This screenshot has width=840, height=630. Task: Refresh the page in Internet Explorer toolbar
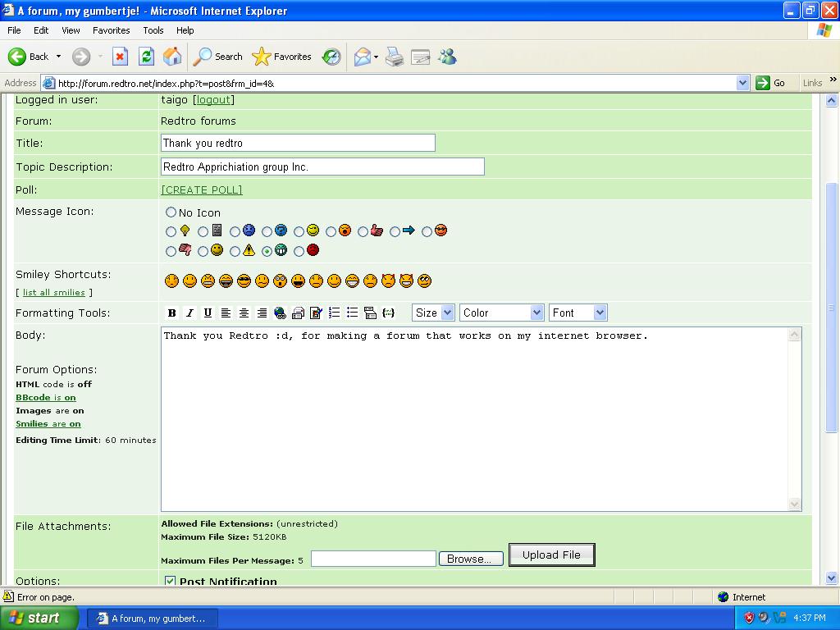pos(146,57)
